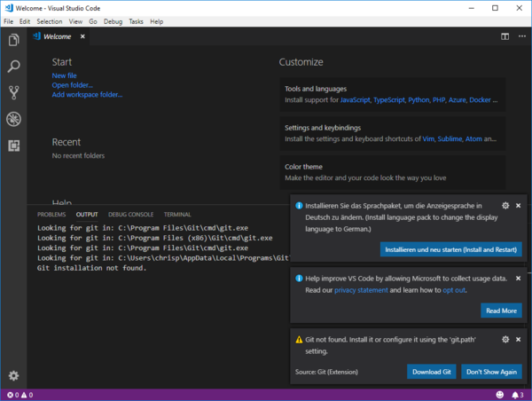Click the split editor icon
Viewport: 532px width, 401px height.
(x=505, y=36)
